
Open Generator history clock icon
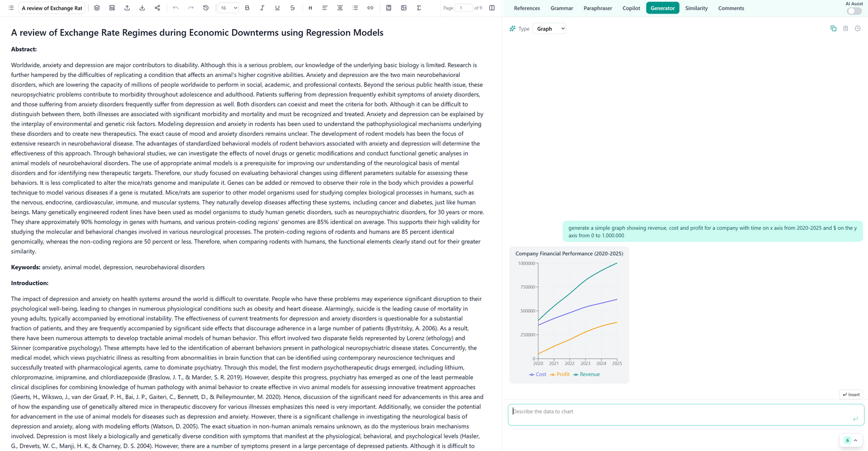pos(858,29)
